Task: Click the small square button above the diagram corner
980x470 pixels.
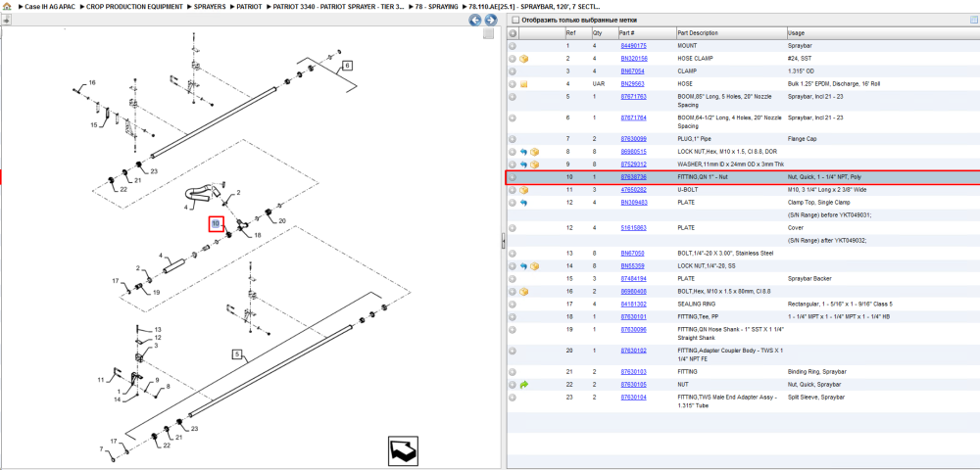Action: [489, 34]
